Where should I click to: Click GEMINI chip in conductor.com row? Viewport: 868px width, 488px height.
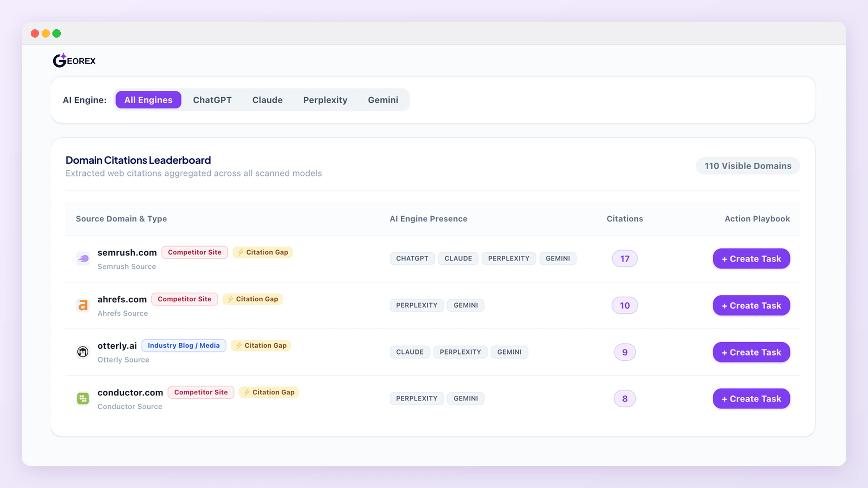tap(466, 398)
